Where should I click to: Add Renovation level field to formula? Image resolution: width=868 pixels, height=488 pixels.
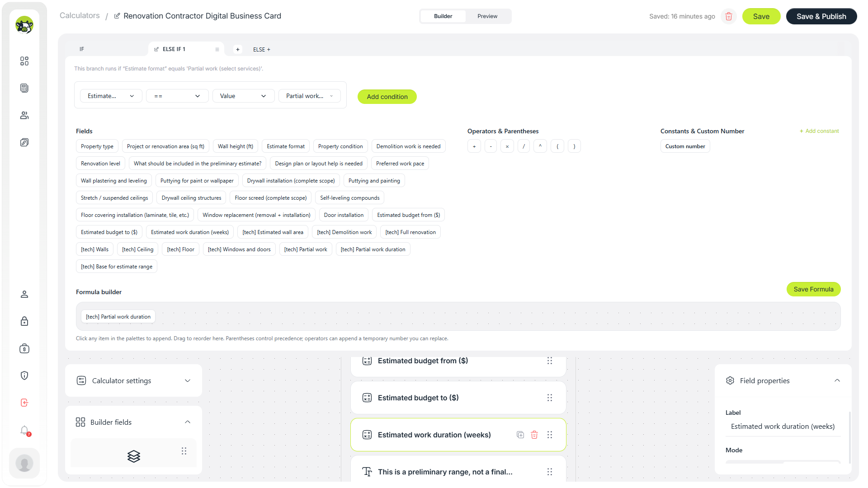pyautogui.click(x=100, y=164)
